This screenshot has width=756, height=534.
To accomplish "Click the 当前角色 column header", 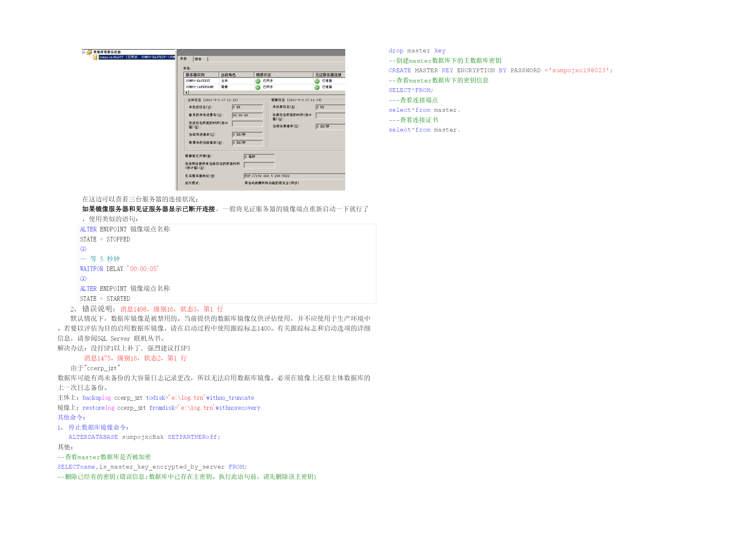I will tap(236, 75).
